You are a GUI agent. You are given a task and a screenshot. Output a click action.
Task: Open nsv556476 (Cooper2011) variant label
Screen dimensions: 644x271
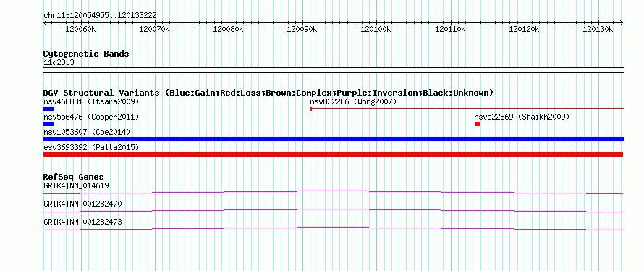point(91,117)
